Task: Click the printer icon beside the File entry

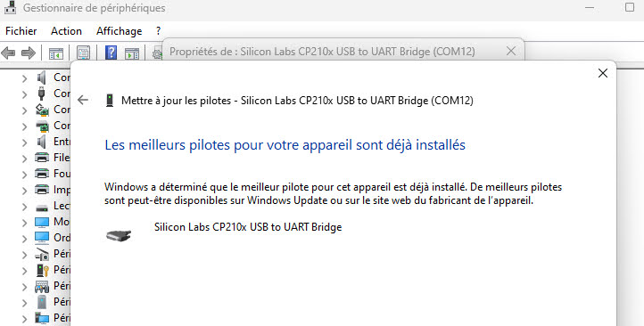Action: pyautogui.click(x=42, y=158)
